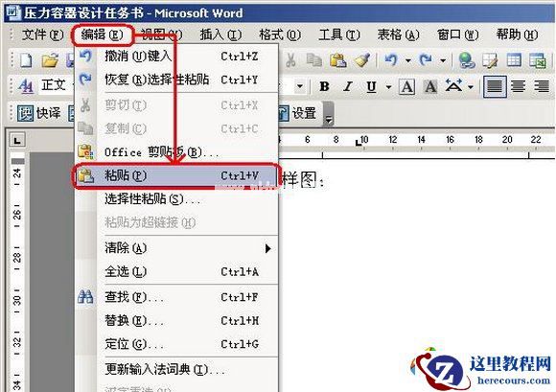Click the Paste clipboard toolbar icon
Viewport: 556px width, 392px height.
(337, 59)
